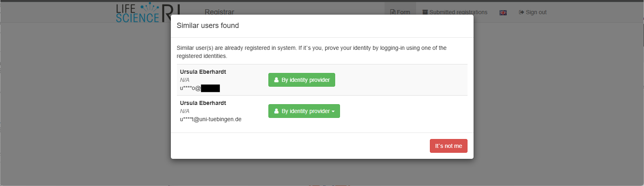644x186 pixels.
Task: Choose By identity provider for first Ursula Eberhardt
Action: click(x=302, y=80)
